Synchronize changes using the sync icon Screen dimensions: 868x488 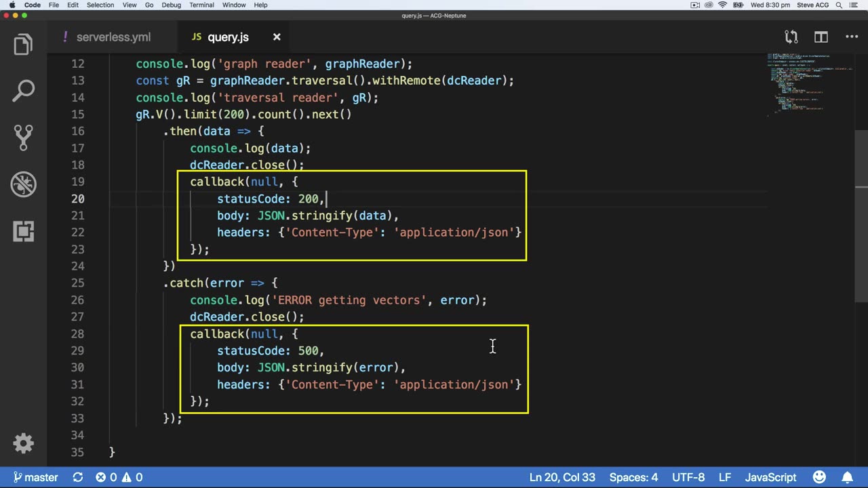click(x=78, y=477)
